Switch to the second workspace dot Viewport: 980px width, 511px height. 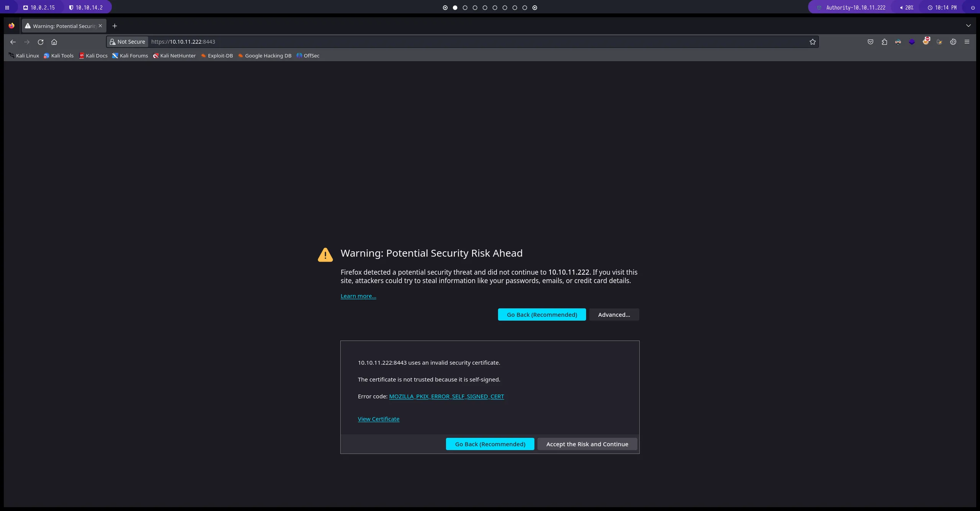(455, 8)
